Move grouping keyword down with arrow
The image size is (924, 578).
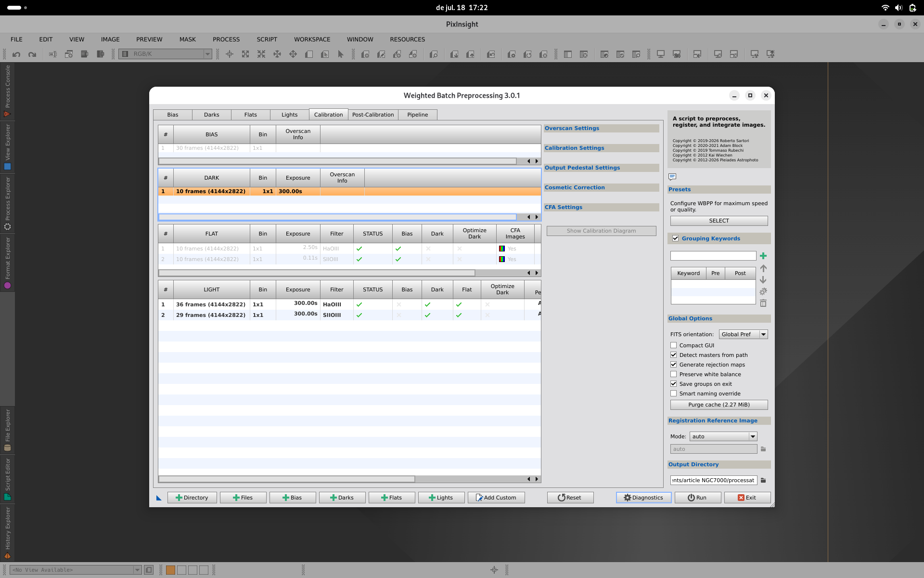click(x=763, y=280)
